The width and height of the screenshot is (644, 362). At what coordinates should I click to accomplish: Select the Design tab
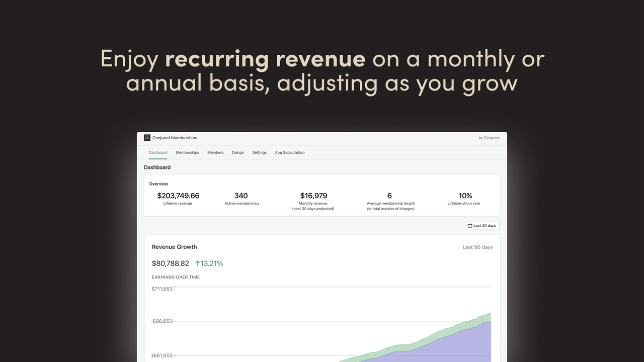(237, 152)
